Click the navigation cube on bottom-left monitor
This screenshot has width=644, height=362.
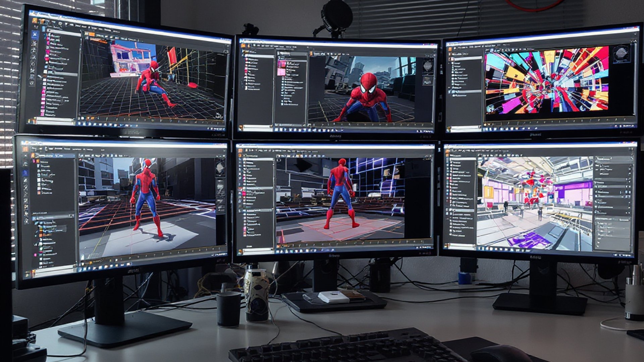220,168
